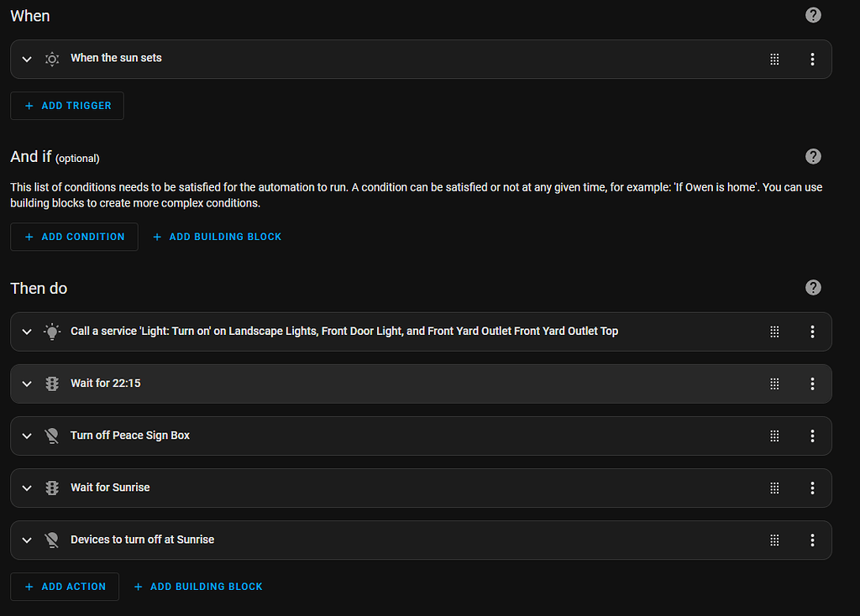Open three-dot menu for Wait for 22:15
860x616 pixels.
pos(812,384)
